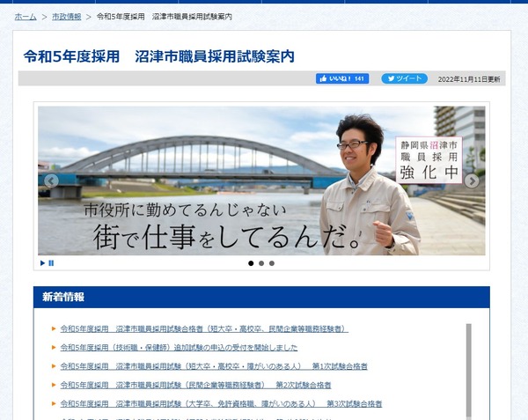Open 短大卒・高校卒・障がいのある人 第1次試験合格者 link

tap(214, 366)
